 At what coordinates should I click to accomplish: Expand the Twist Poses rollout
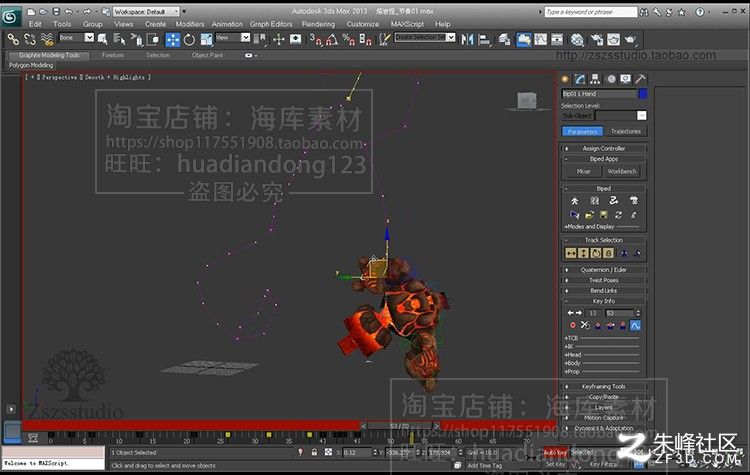point(604,280)
